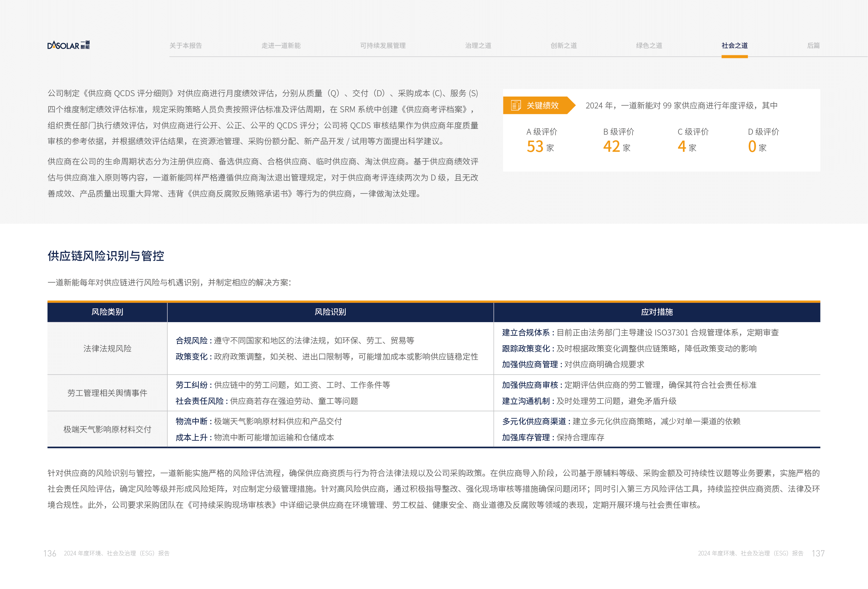Jump to the 后篇 section

click(813, 45)
